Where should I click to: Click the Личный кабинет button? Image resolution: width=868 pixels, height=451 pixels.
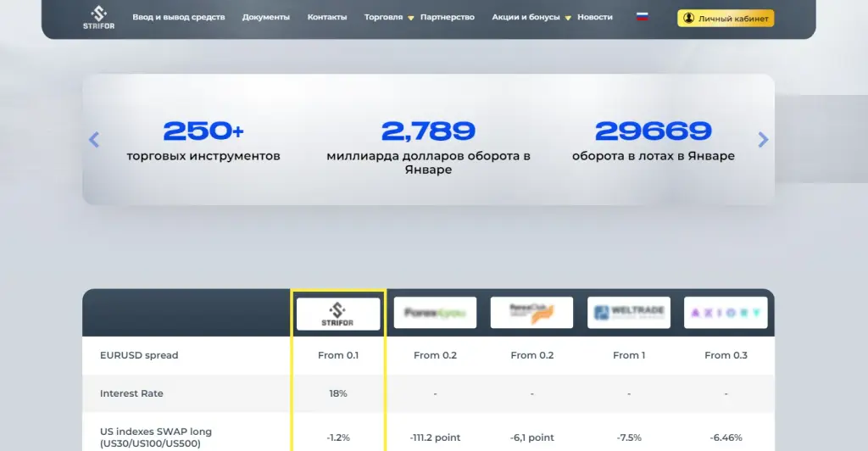(x=726, y=19)
